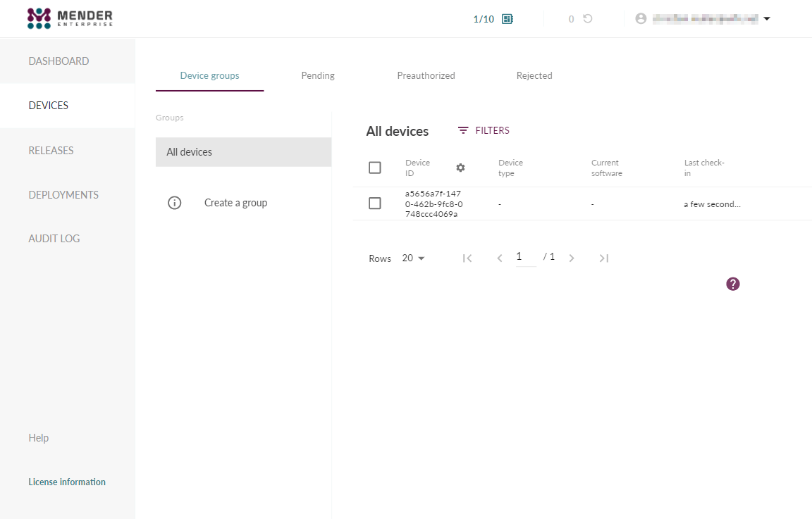Open the License information link
The height and width of the screenshot is (519, 812).
pos(67,482)
